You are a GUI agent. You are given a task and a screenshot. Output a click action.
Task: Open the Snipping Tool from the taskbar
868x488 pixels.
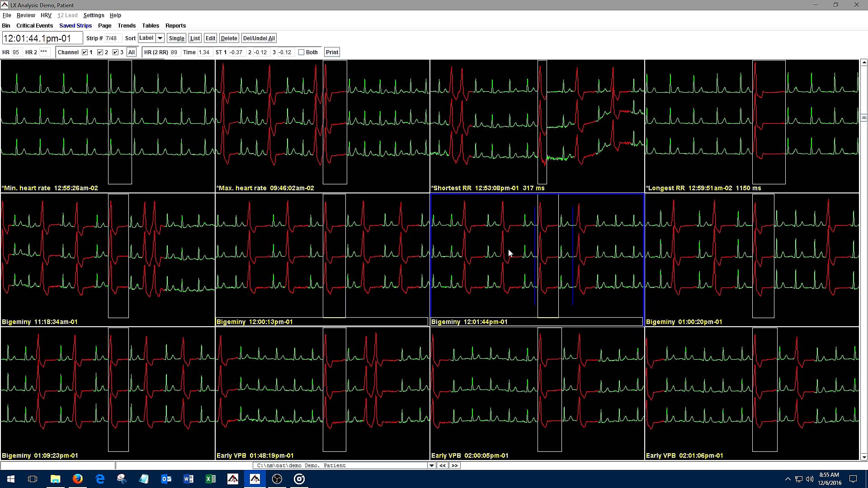[122, 479]
